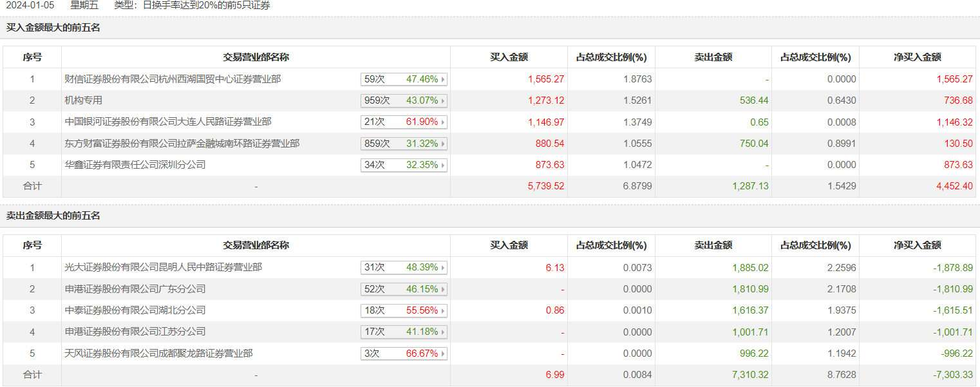
Task: Click 华鑫证券有限责任公司深圳分公司
Action: [135, 165]
